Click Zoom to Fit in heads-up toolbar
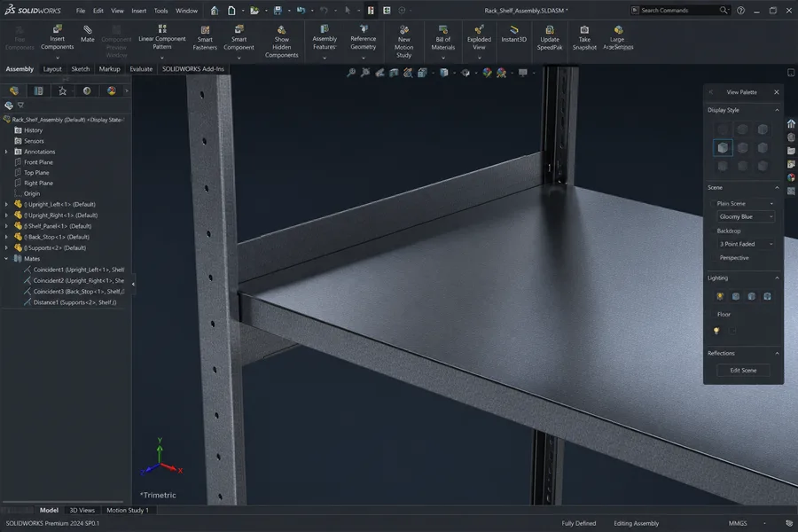This screenshot has height=532, width=798. click(351, 73)
